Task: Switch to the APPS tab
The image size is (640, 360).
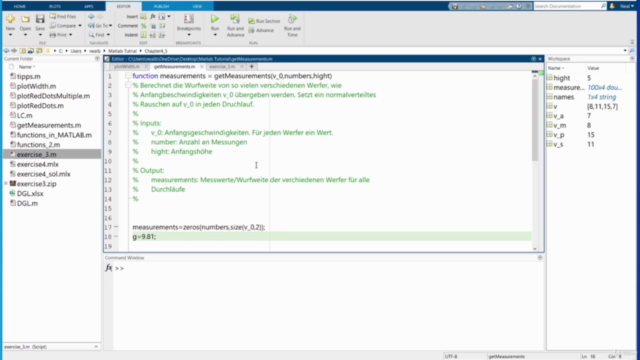Action: click(89, 6)
